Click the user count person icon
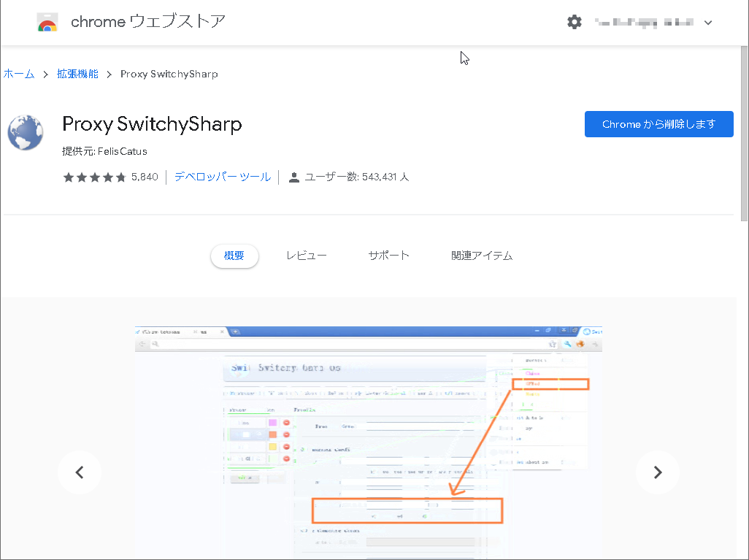Screen dimensions: 749x560 click(294, 177)
